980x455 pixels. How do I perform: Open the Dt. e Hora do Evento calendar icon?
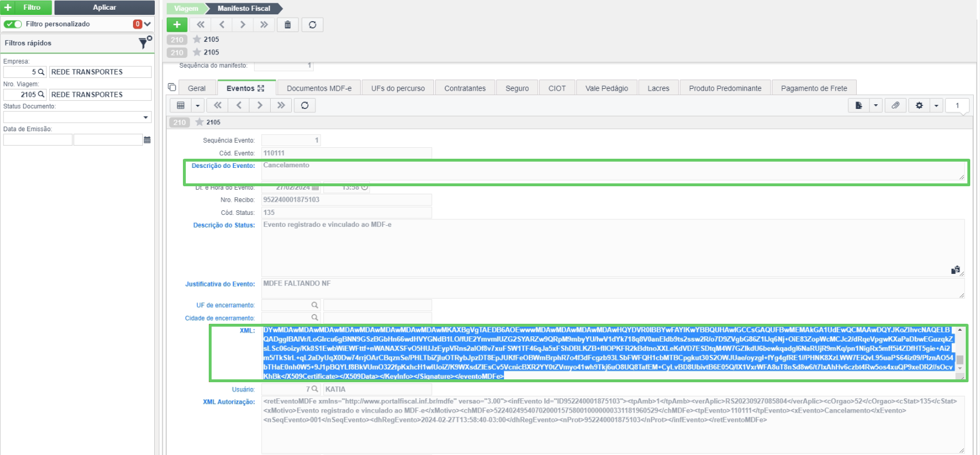pos(315,187)
